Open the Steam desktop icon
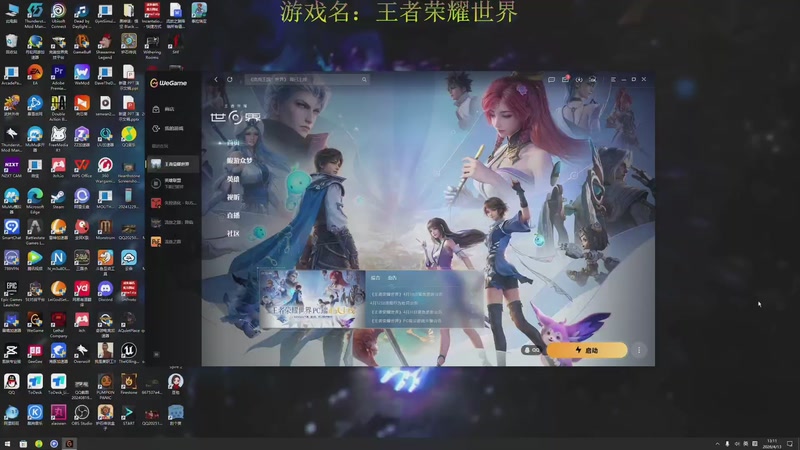Screen dimensions: 800x450 click(58, 198)
